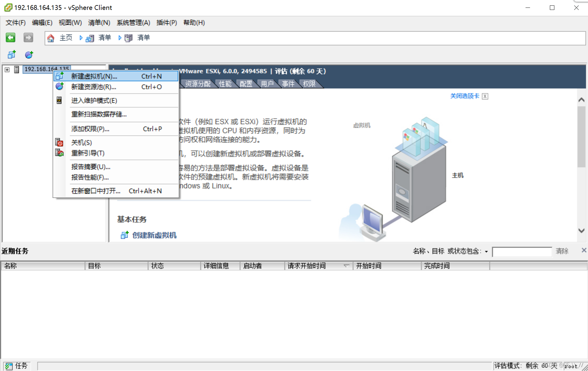Choose 报告摘要(U)... from context menu
Image resolution: width=588 pixels, height=371 pixels.
116,167
